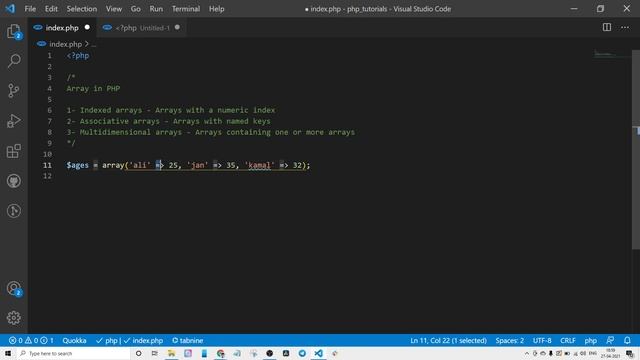The height and width of the screenshot is (360, 640).
Task: Switch to the index.php tab
Action: click(x=62, y=28)
